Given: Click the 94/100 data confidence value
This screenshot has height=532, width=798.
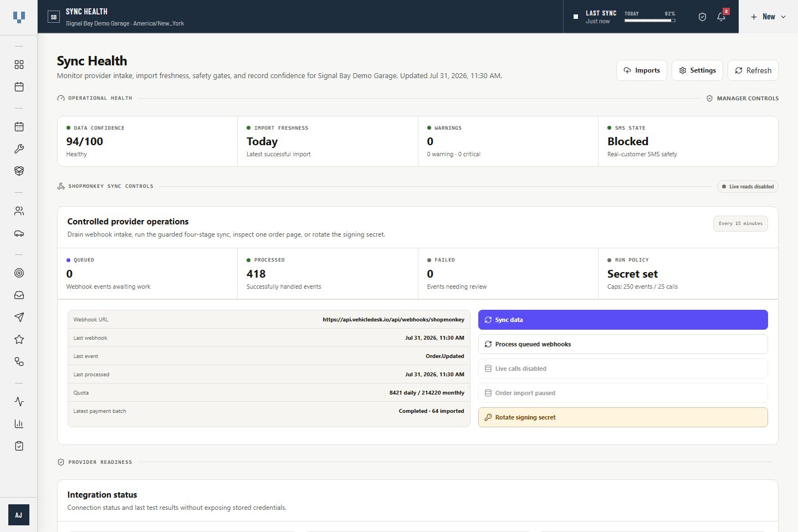Looking at the screenshot, I should 85,141.
